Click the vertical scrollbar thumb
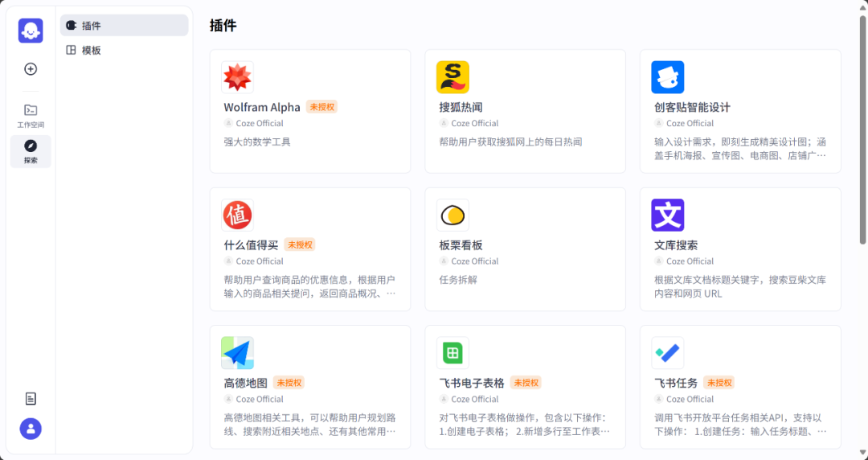 pos(862,129)
